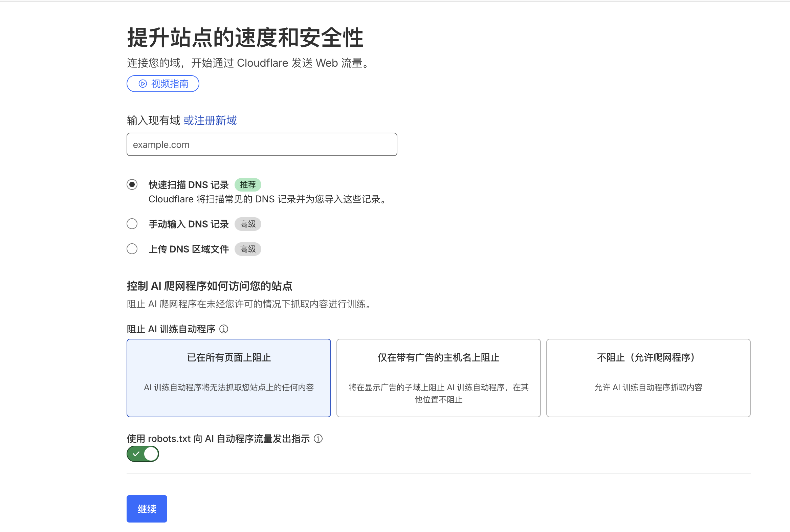790x532 pixels.
Task: Click the 高级 badge beside 上传 DNS 区域文件
Action: click(x=248, y=249)
